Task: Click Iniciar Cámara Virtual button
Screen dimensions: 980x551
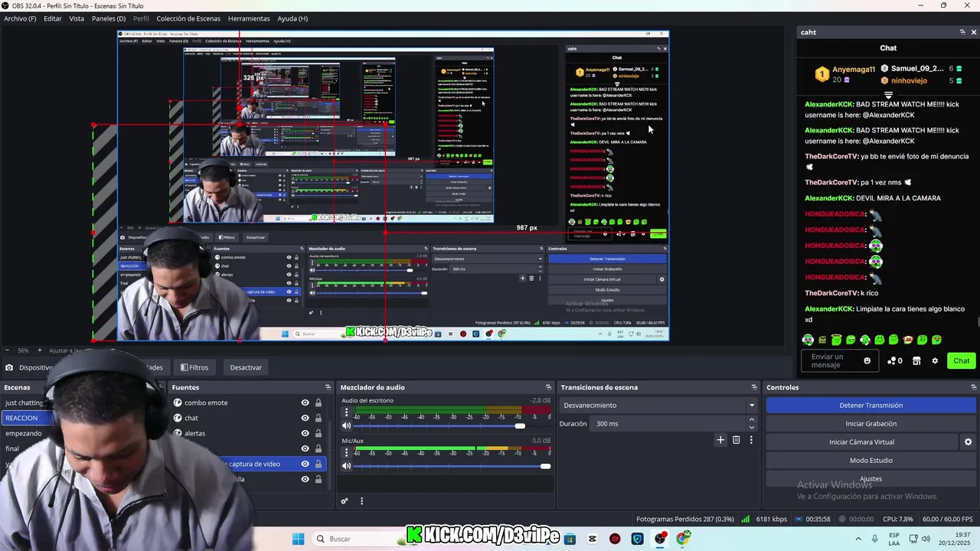Action: pyautogui.click(x=861, y=442)
